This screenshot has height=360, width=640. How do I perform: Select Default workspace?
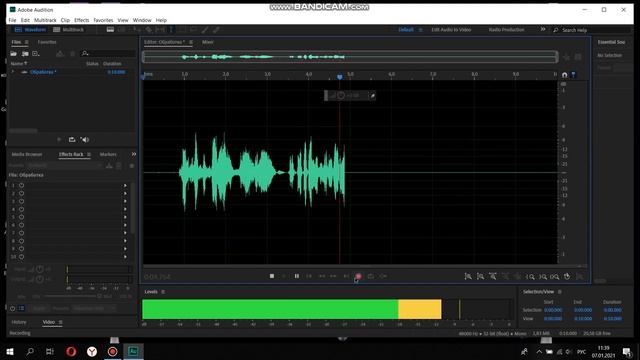(406, 30)
